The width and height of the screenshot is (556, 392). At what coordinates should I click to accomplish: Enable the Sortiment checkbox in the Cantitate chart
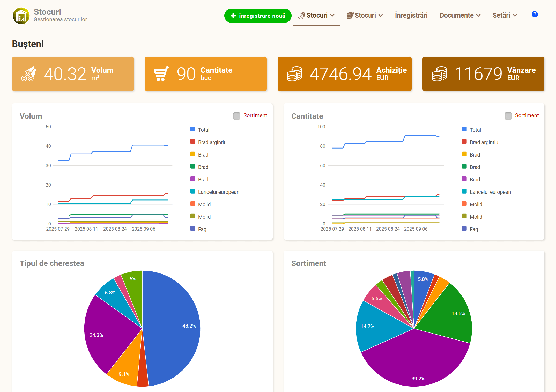508,116
